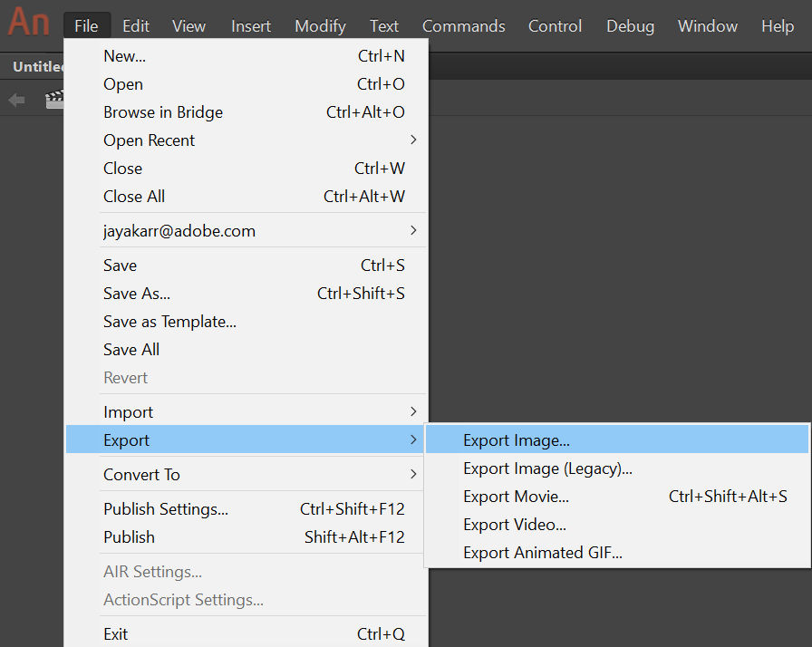Screen dimensions: 812x647
Task: Click the Adobe Animate logo icon
Action: [28, 21]
